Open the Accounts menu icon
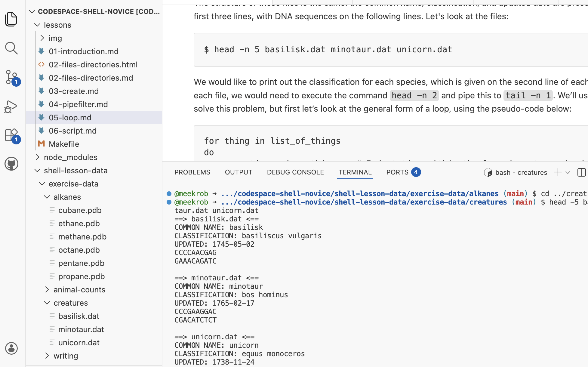The width and height of the screenshot is (588, 367). pos(11,348)
